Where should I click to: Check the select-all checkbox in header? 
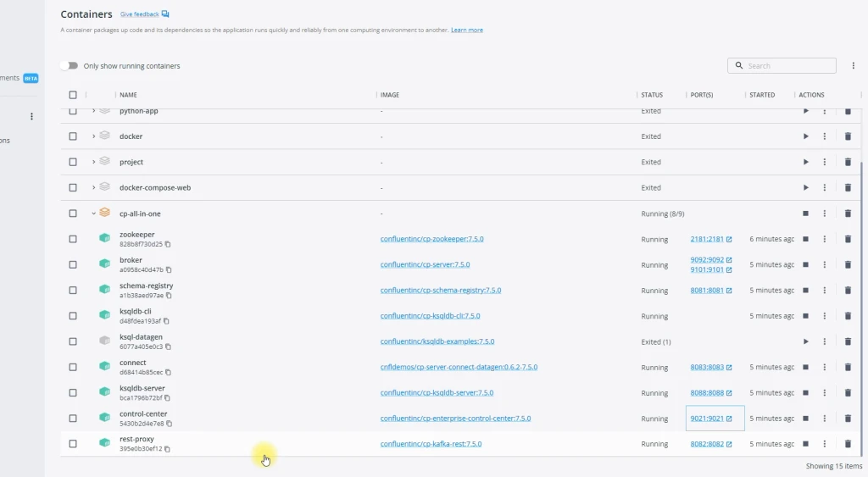73,95
